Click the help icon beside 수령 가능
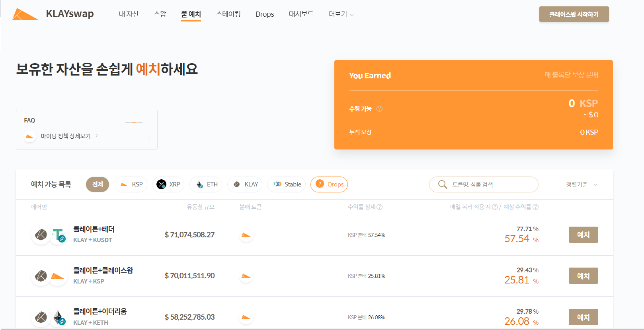 pyautogui.click(x=379, y=109)
